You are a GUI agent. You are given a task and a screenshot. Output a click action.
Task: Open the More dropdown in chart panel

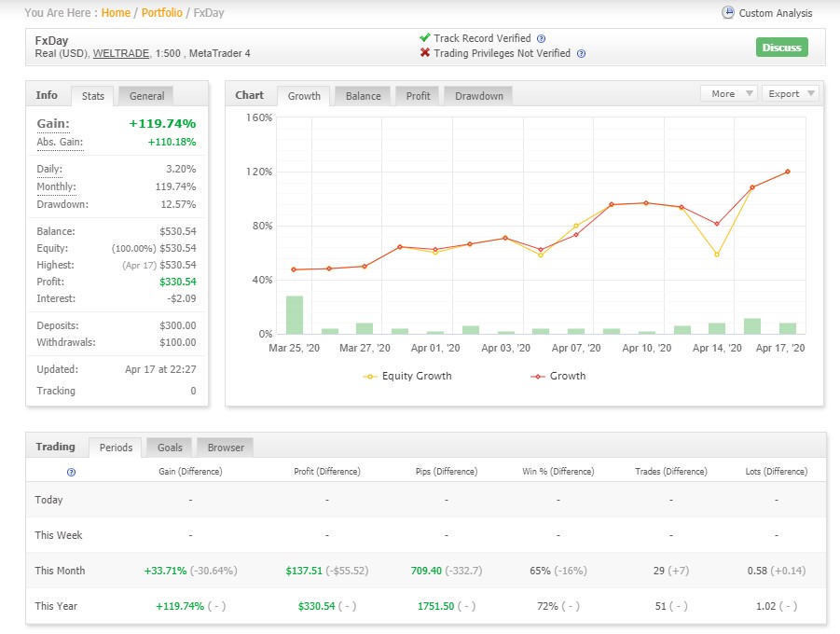728,93
